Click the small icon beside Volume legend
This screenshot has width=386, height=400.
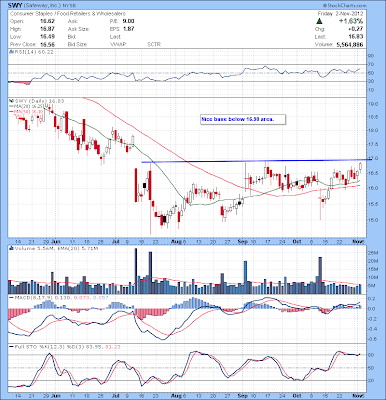[11, 248]
